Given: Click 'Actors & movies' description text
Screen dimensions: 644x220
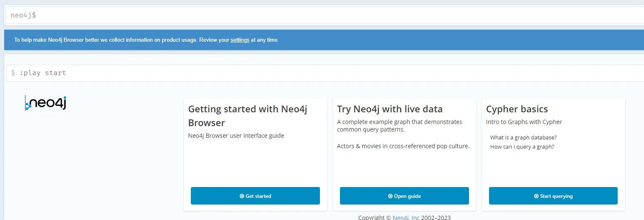Looking at the screenshot, I should pyautogui.click(x=403, y=146).
